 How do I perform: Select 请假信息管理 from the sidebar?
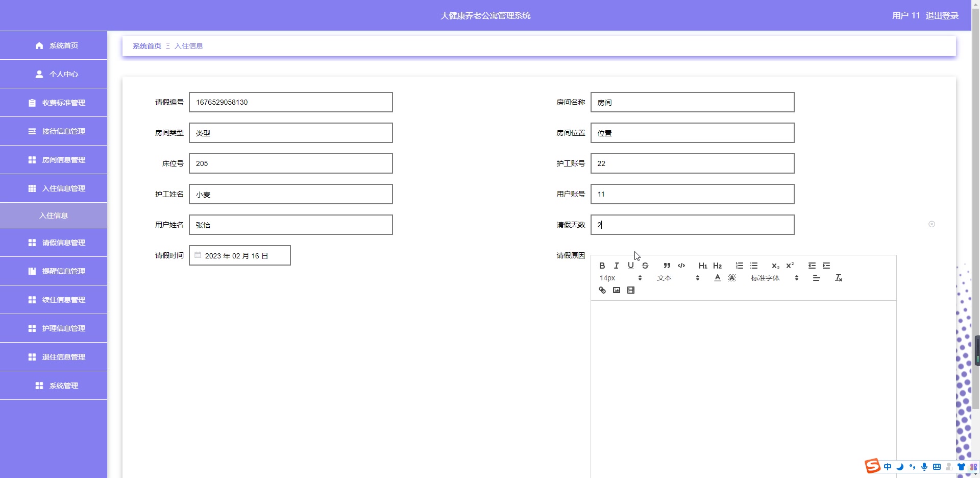click(53, 243)
